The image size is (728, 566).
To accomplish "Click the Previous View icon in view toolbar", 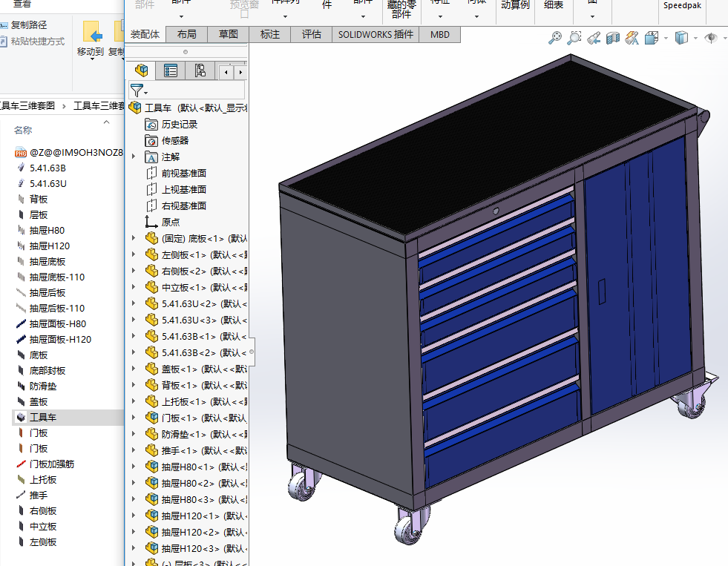I will coord(594,37).
